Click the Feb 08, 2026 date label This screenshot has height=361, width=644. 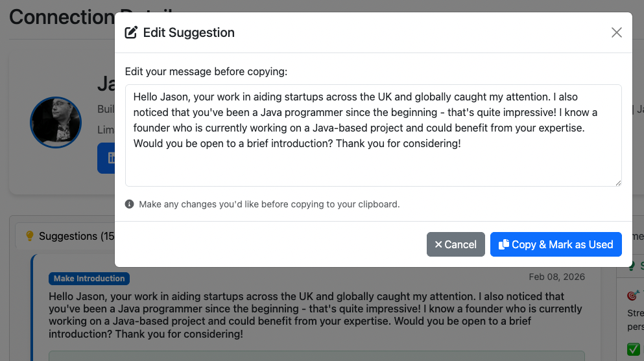click(x=556, y=277)
